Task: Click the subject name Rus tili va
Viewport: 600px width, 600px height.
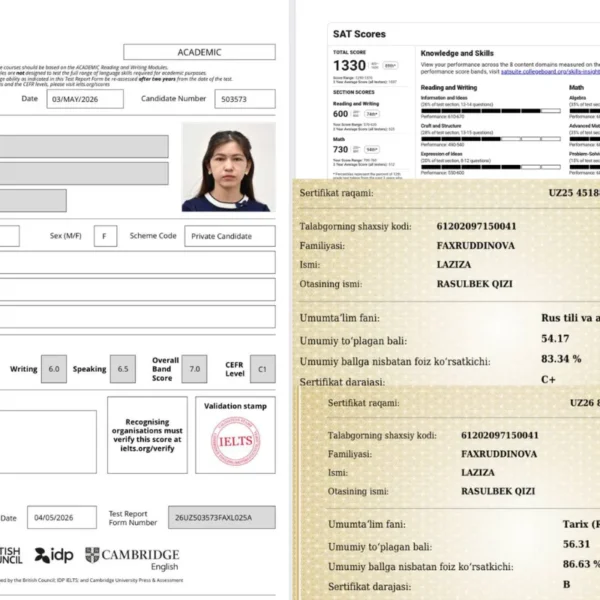Action: [x=571, y=318]
